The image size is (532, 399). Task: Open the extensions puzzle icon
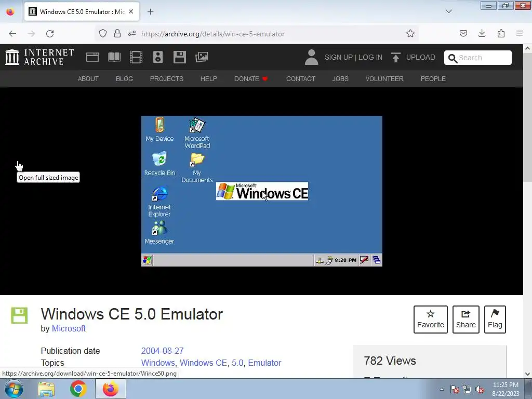pyautogui.click(x=501, y=34)
